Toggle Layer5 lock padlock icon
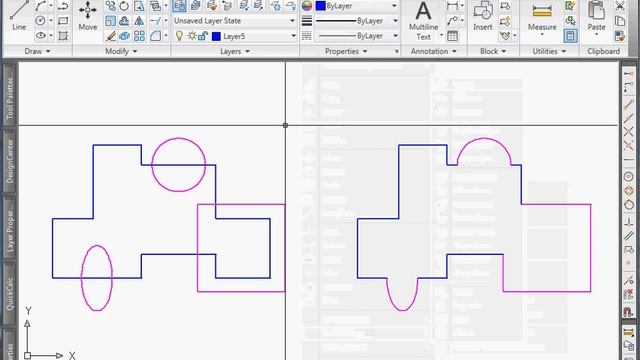The image size is (640, 360). (x=203, y=36)
